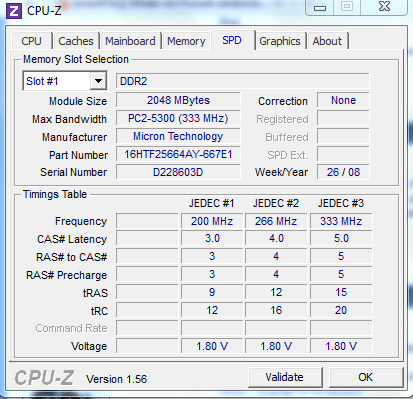Select JEDEC #2 frequency 266 MHz

click(x=276, y=221)
